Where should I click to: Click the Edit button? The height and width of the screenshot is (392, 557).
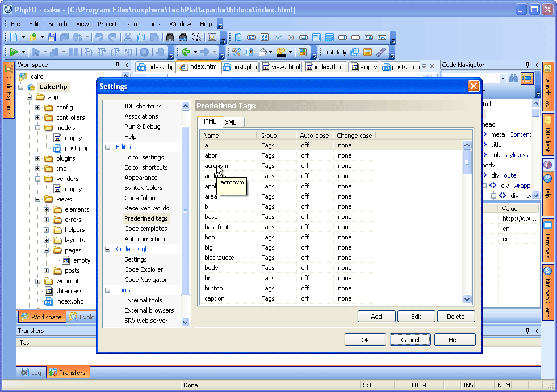(416, 317)
